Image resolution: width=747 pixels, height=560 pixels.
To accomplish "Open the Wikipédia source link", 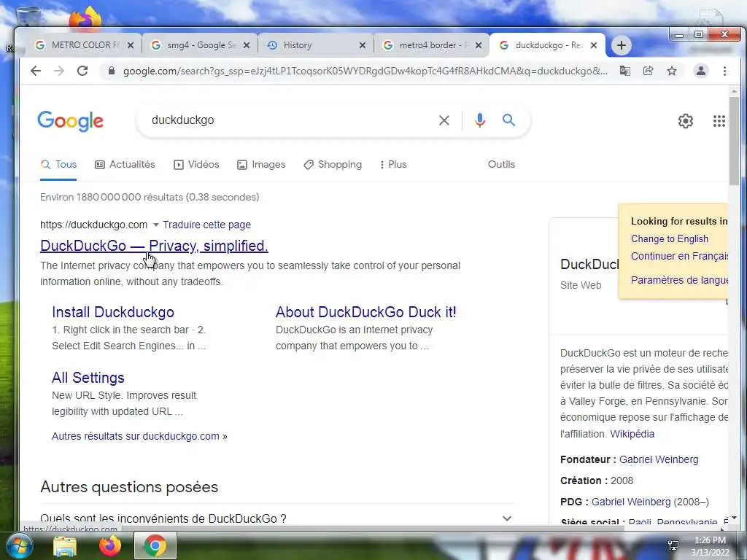I will (x=632, y=435).
